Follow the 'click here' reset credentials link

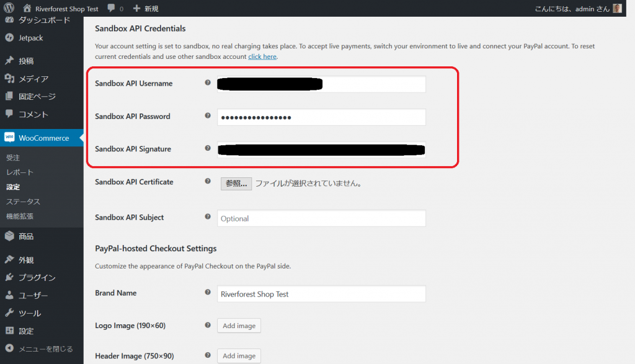click(x=262, y=56)
